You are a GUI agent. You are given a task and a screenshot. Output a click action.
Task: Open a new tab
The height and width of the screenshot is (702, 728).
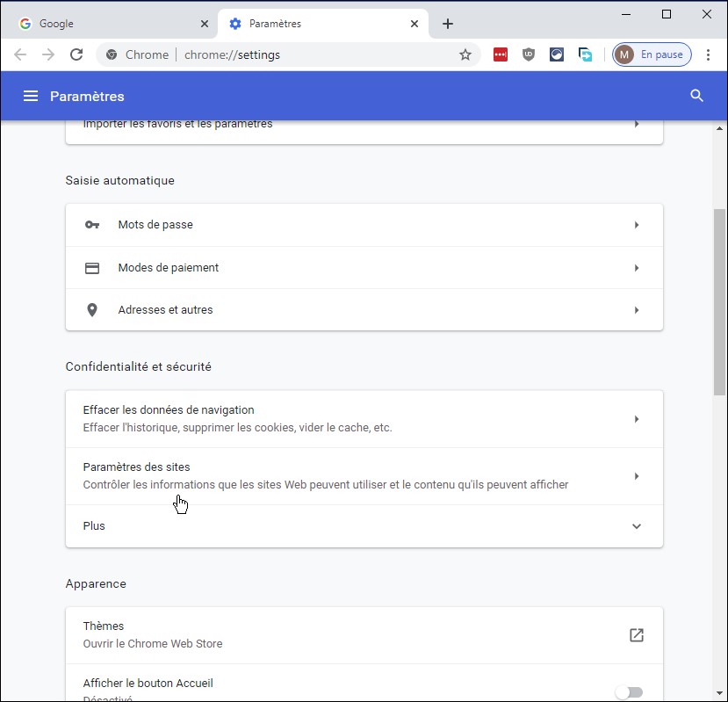[448, 24]
